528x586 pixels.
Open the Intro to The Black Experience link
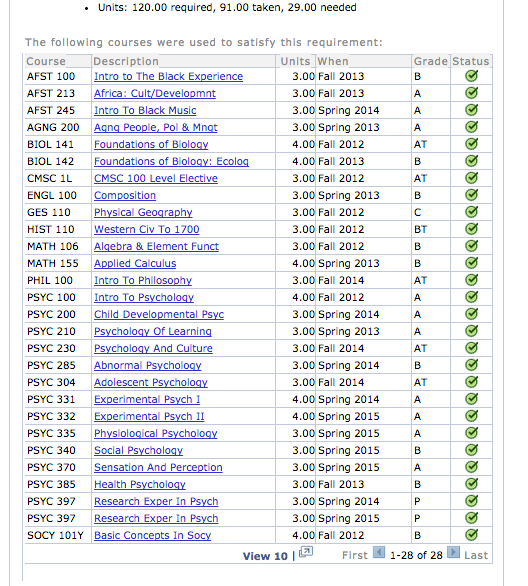(x=169, y=76)
